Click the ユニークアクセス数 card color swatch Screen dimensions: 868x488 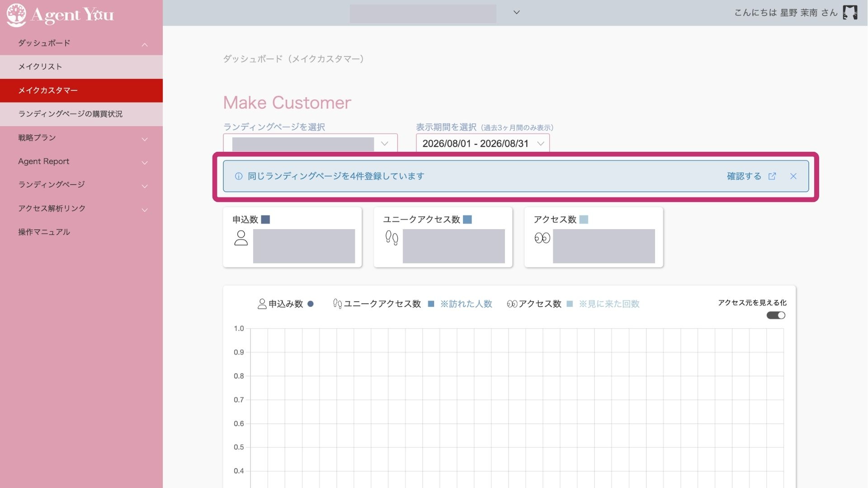pos(467,220)
